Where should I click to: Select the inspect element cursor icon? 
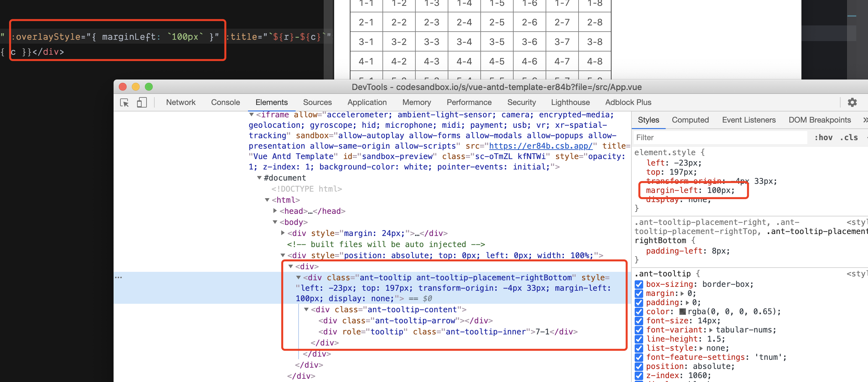tap(124, 103)
